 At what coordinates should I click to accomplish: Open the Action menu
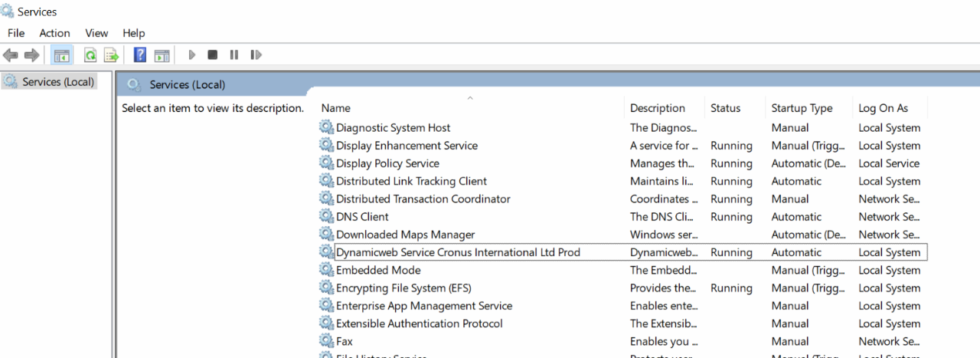click(54, 33)
